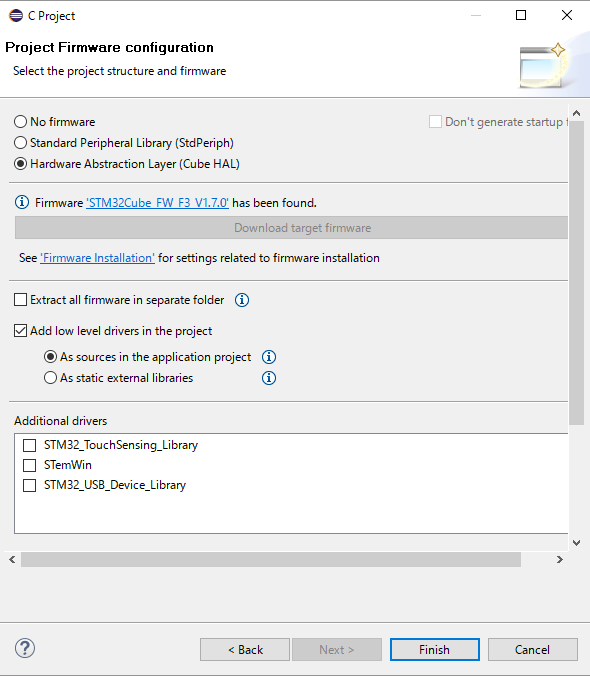Image resolution: width=590 pixels, height=676 pixels.
Task: Click info icon beside Extract all firmware
Action: click(242, 300)
